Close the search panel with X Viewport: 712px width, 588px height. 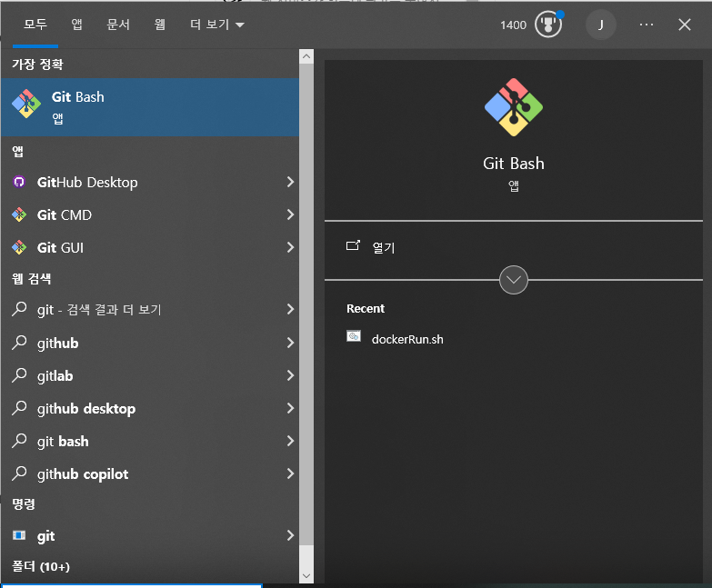[685, 25]
